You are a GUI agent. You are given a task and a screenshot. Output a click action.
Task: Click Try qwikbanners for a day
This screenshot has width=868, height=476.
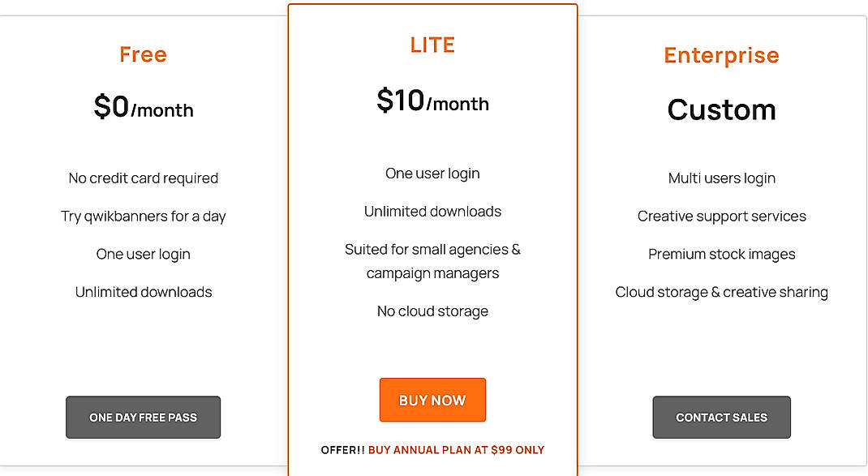coord(143,217)
